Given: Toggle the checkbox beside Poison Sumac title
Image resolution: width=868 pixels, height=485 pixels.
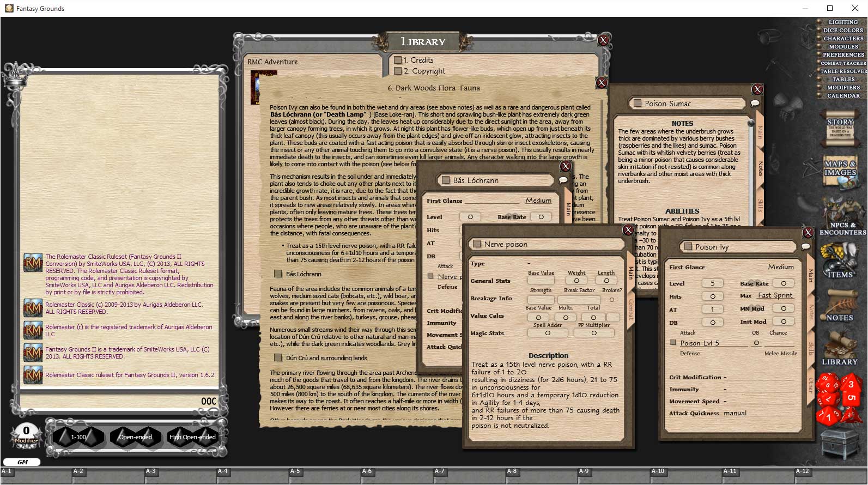Looking at the screenshot, I should point(637,104).
